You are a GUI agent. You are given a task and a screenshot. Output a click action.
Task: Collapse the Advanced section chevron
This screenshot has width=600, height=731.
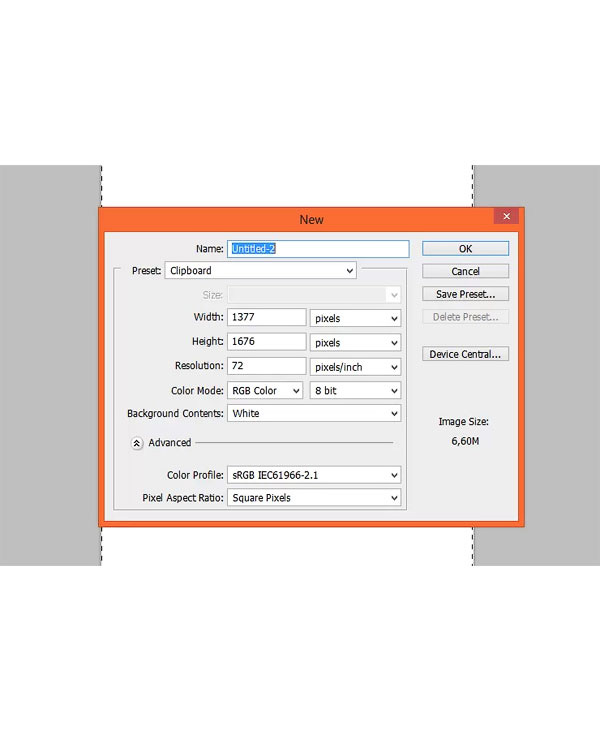tap(137, 443)
